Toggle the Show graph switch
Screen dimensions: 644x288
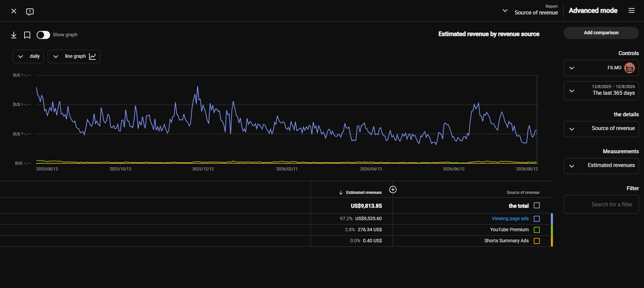coord(43,35)
